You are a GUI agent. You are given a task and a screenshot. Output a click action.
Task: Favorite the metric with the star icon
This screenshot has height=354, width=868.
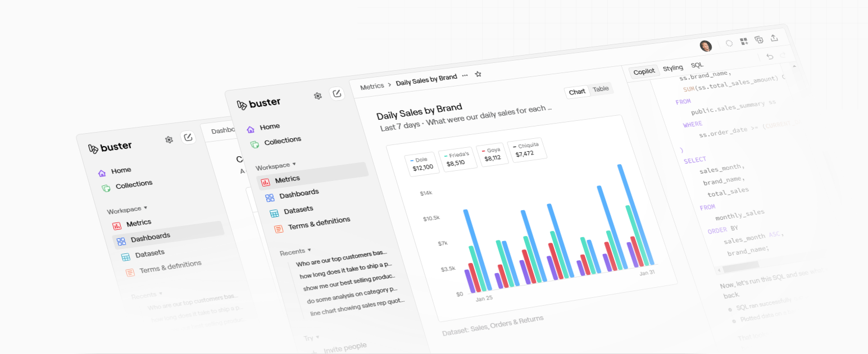coord(478,74)
